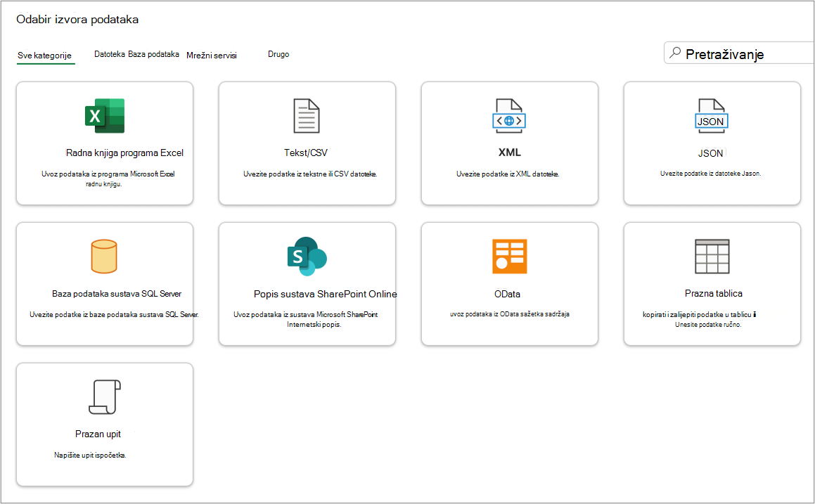
Task: Select the Drugo category tab
Action: [278, 54]
